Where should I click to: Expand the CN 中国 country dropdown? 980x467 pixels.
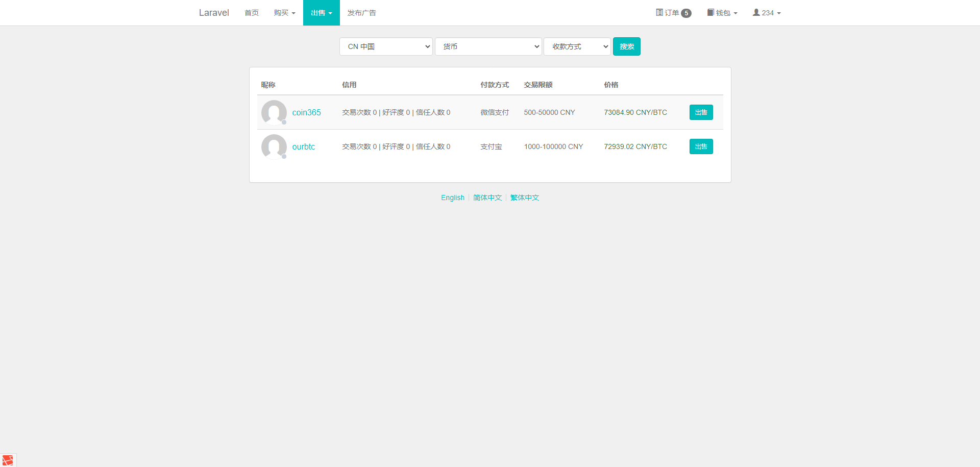[x=386, y=46]
